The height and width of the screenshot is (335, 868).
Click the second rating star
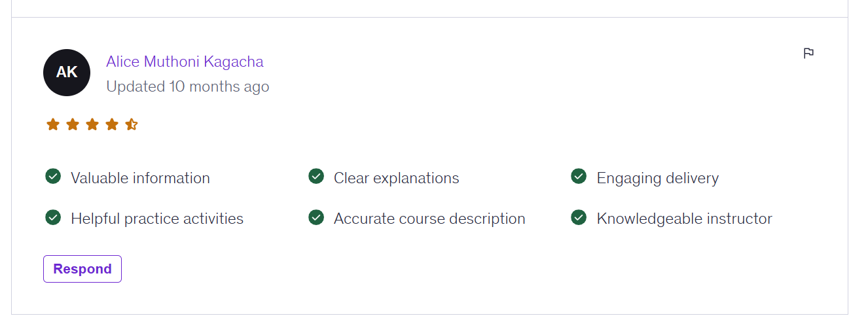pyautogui.click(x=73, y=124)
